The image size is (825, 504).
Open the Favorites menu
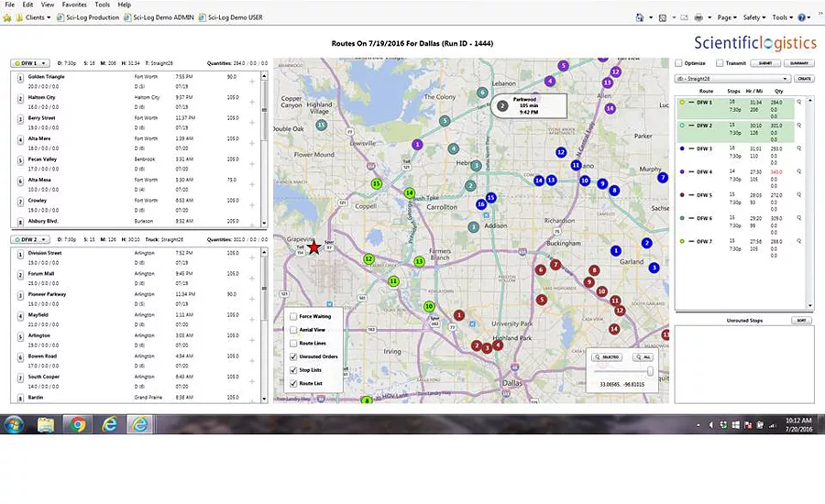(x=74, y=5)
